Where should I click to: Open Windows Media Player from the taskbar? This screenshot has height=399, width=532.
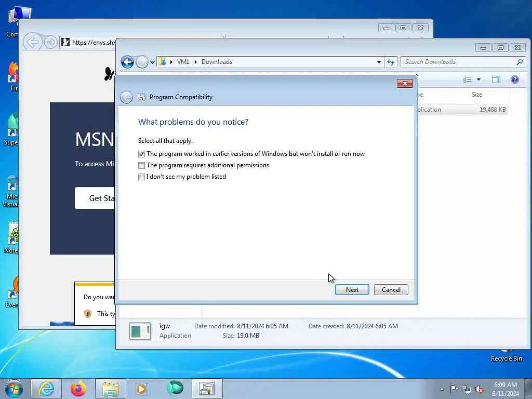[x=141, y=389]
